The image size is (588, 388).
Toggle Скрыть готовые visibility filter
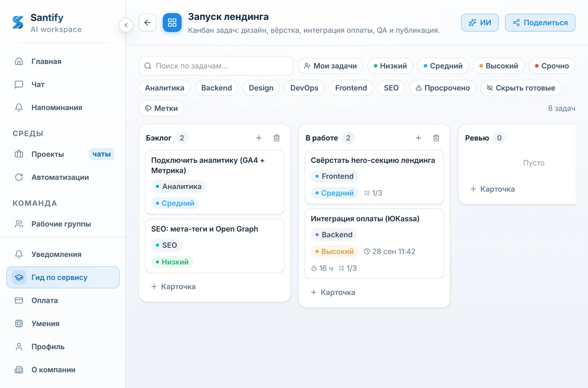pyautogui.click(x=521, y=88)
